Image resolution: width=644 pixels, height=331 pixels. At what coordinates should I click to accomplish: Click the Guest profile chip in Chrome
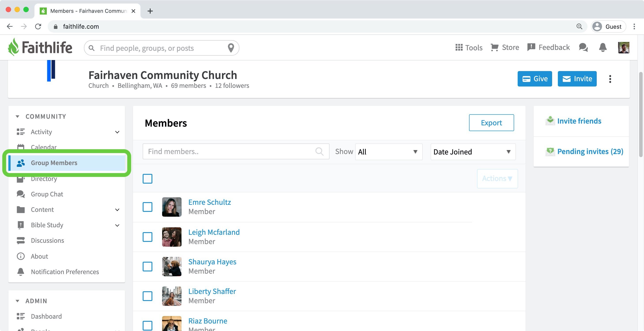tap(608, 26)
